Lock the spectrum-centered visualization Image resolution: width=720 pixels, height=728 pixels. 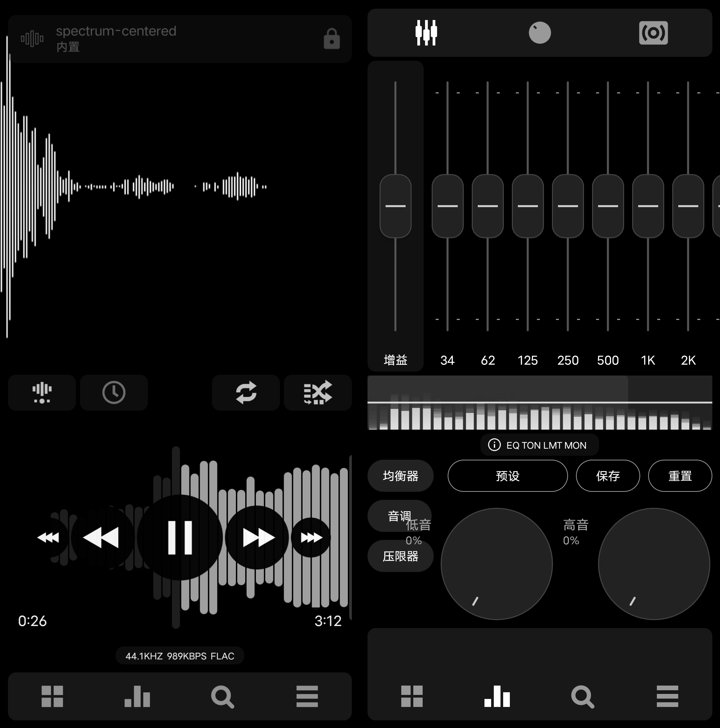click(331, 39)
